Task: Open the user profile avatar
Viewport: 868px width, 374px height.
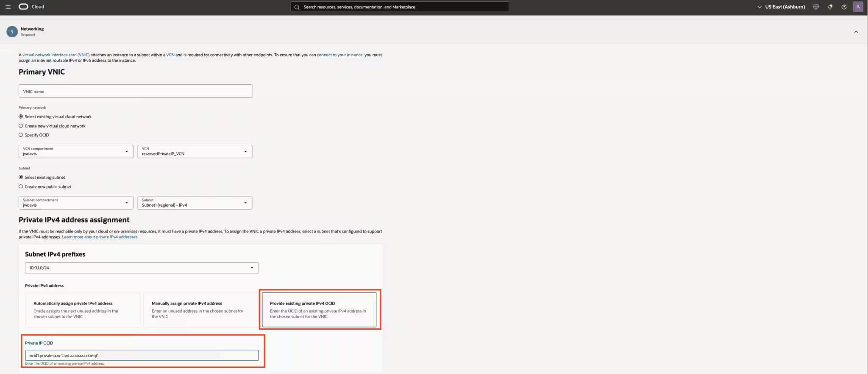Action: tap(858, 7)
